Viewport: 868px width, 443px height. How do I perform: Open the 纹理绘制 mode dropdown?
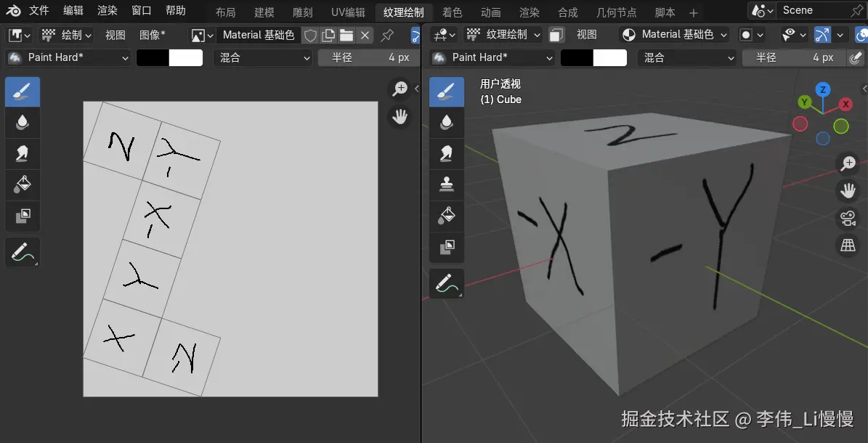coord(503,35)
